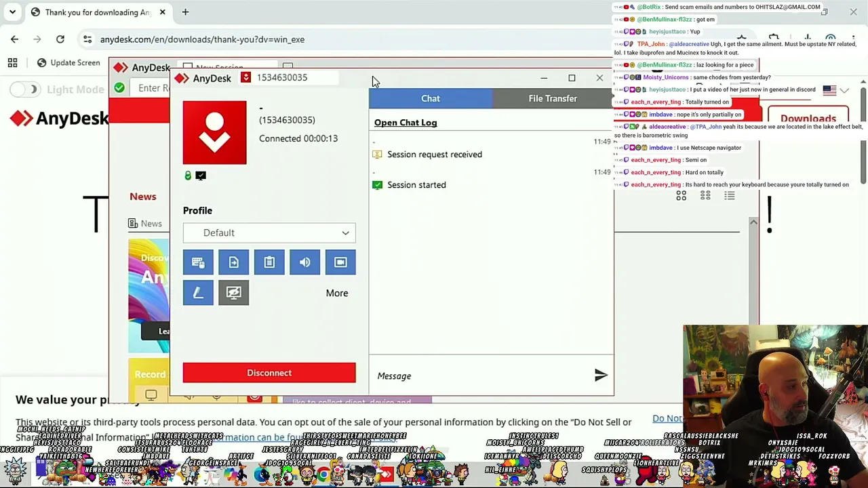The width and height of the screenshot is (868, 488).
Task: Click the green checkmark status icon in main AnyDesk window
Action: coord(119,87)
